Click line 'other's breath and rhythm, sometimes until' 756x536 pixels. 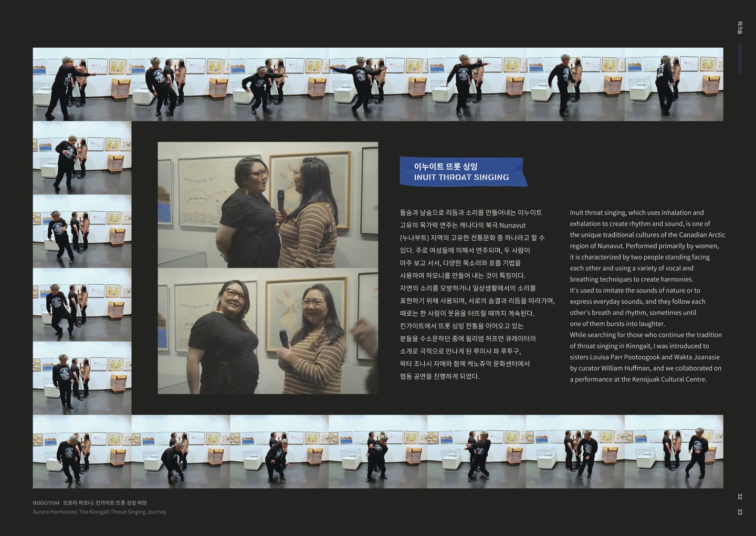coord(633,313)
